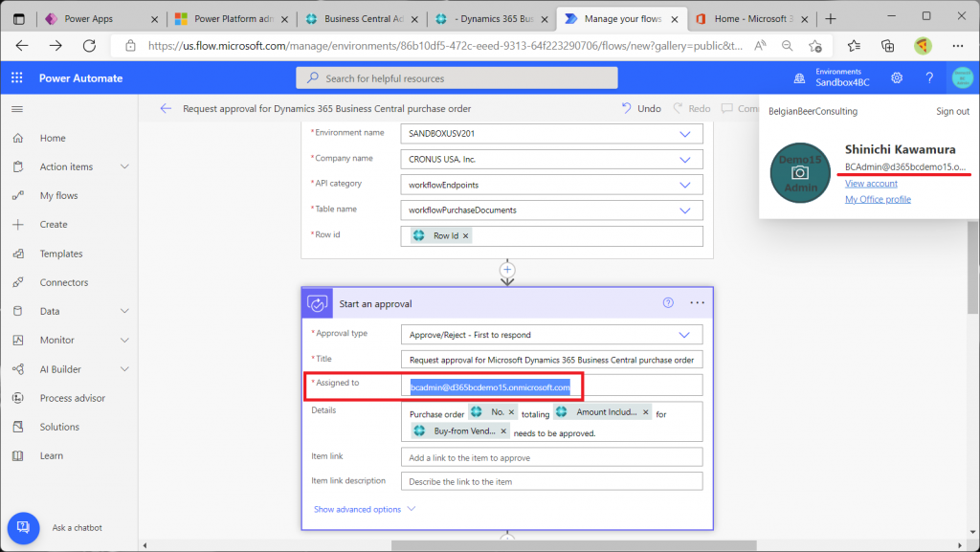Open Solutions in the sidebar
The width and height of the screenshot is (980, 552).
point(59,427)
